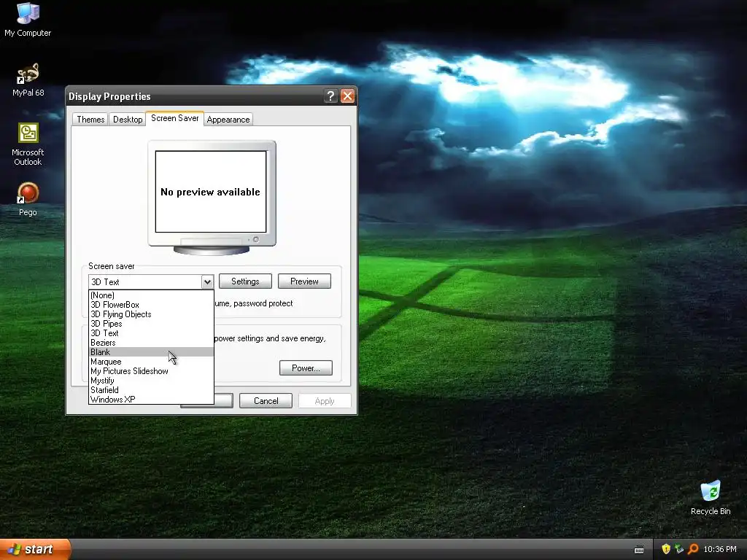Viewport: 747px width, 560px height.
Task: Click the Preview button
Action: [x=304, y=281]
